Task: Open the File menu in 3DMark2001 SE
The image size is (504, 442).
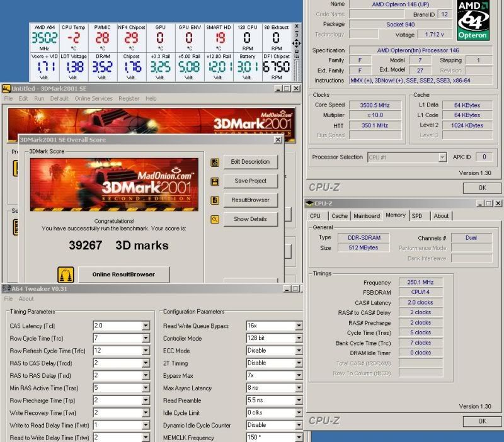Action: point(8,98)
